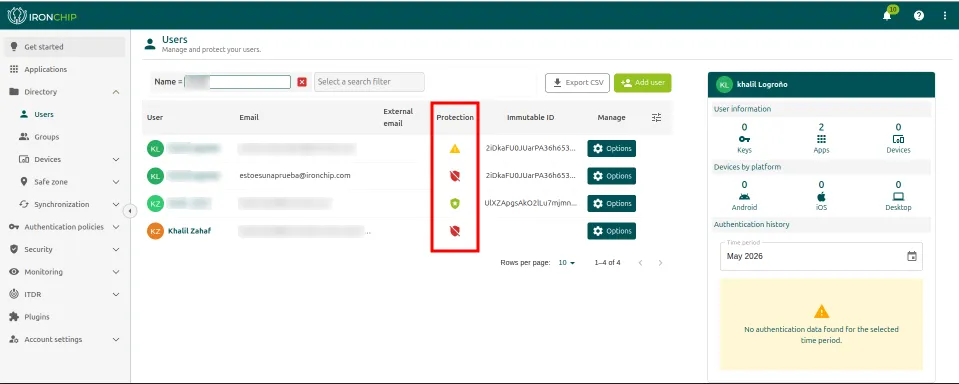959x384 pixels.
Task: Sort by the Email column header
Action: 249,117
